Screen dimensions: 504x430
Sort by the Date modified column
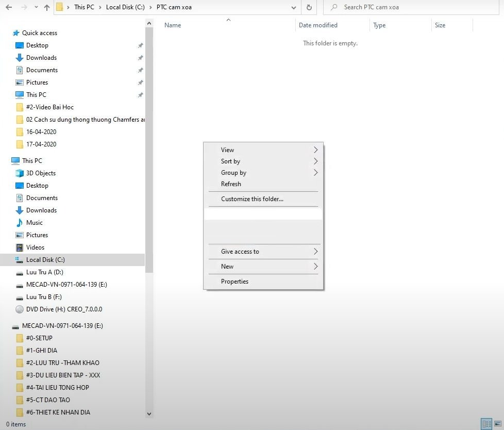tap(318, 25)
